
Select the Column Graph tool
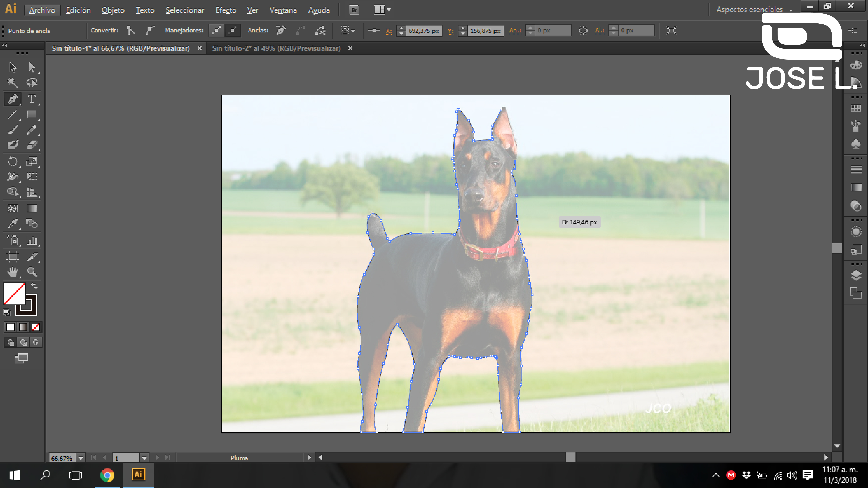(x=32, y=240)
